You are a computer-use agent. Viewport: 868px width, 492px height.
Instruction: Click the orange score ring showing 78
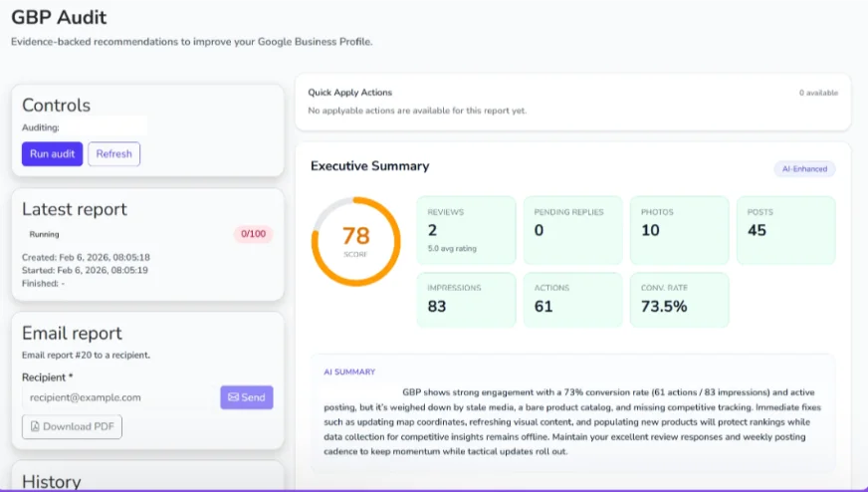pyautogui.click(x=355, y=240)
